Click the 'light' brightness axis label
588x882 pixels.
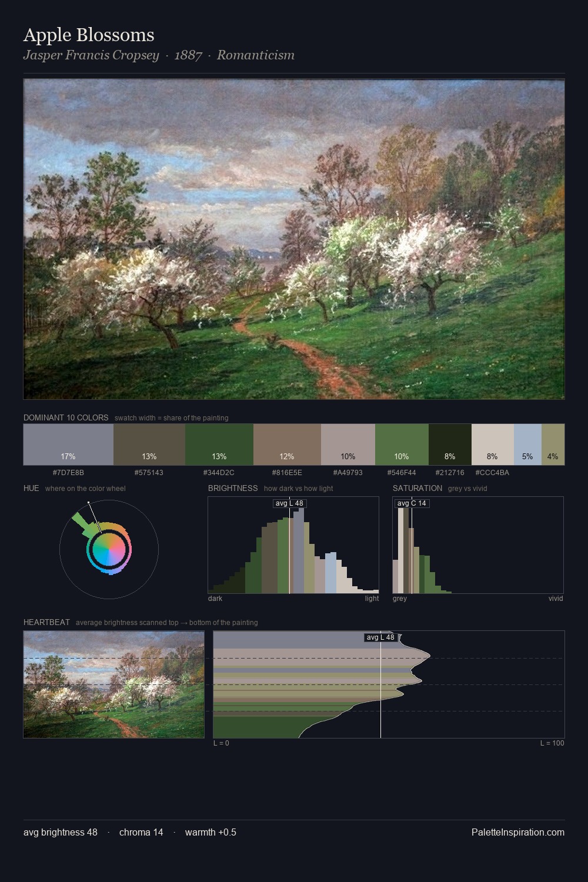372,599
